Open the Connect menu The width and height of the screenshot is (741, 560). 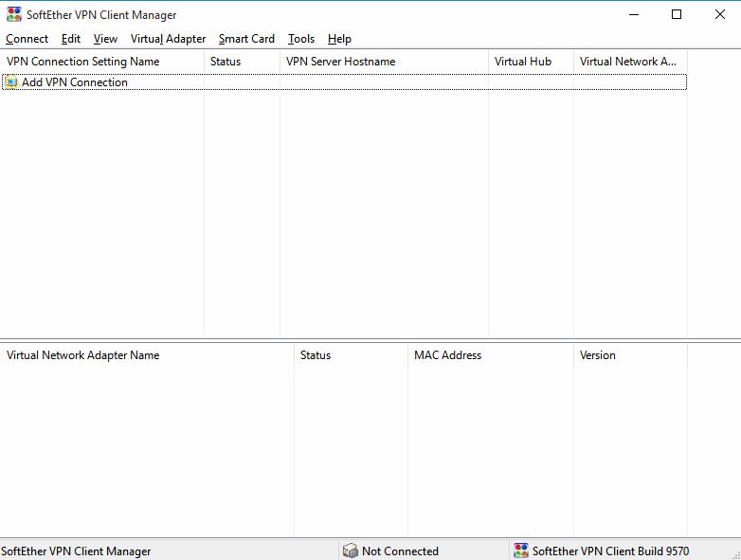click(x=27, y=39)
